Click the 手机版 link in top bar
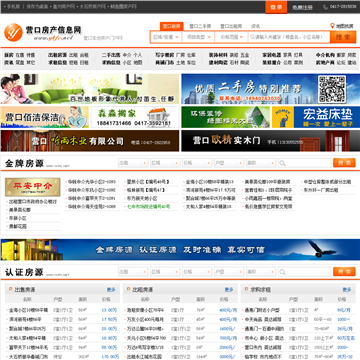Screen dimensions: 360x360 (14, 7)
